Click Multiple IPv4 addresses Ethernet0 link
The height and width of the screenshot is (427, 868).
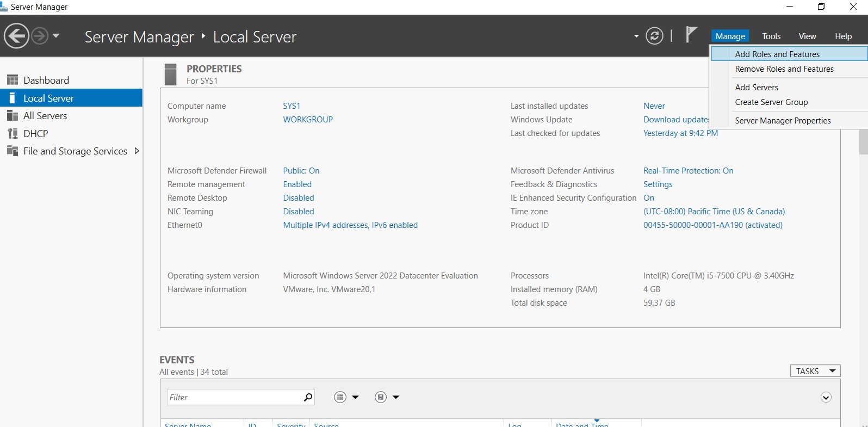pos(350,225)
